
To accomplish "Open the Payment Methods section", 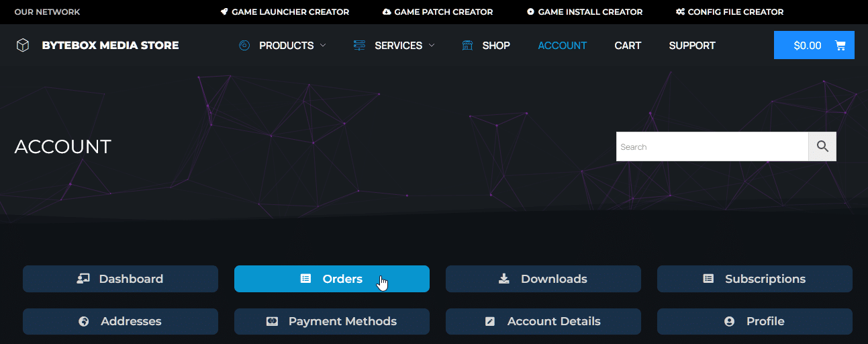I will [332, 321].
